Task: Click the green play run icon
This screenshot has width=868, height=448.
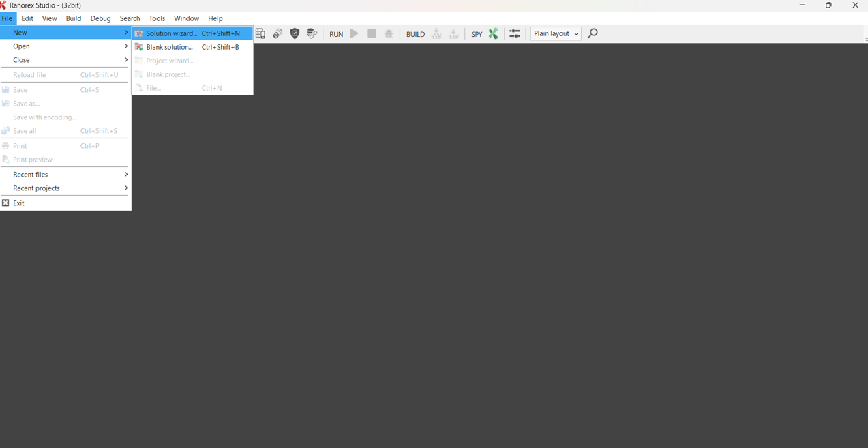Action: coord(355,33)
